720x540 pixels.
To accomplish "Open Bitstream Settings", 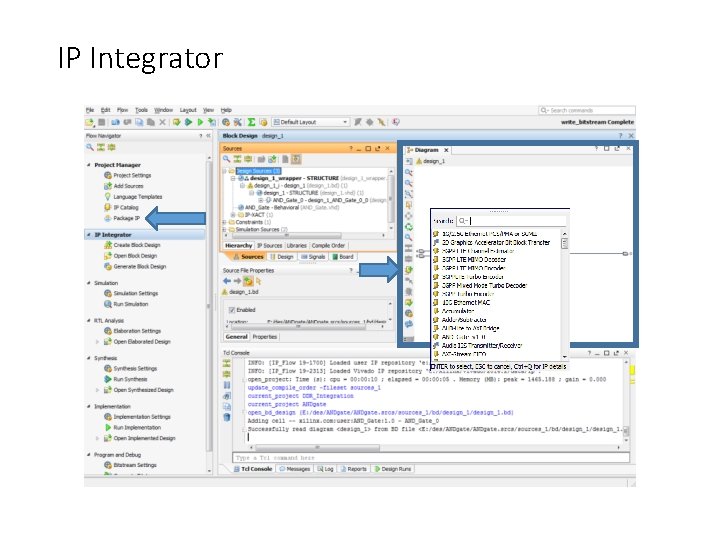I will (130, 465).
